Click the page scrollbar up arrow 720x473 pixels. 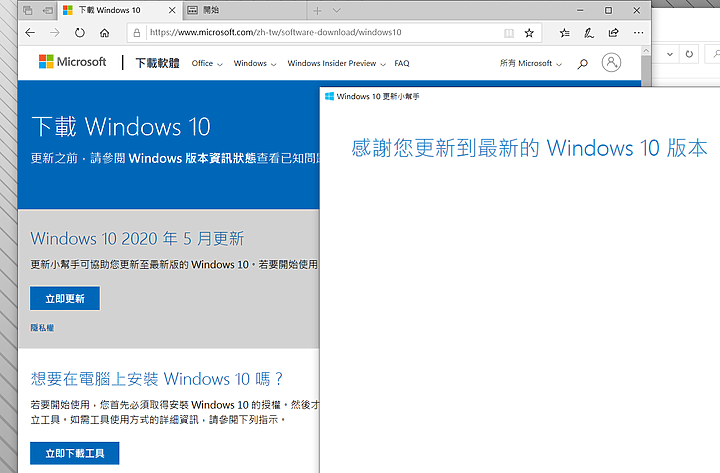(646, 51)
